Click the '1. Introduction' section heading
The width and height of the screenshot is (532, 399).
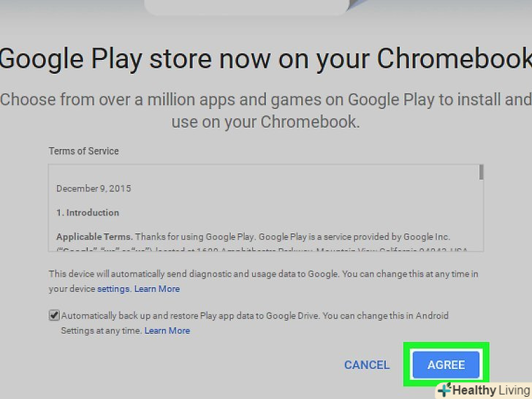click(88, 213)
